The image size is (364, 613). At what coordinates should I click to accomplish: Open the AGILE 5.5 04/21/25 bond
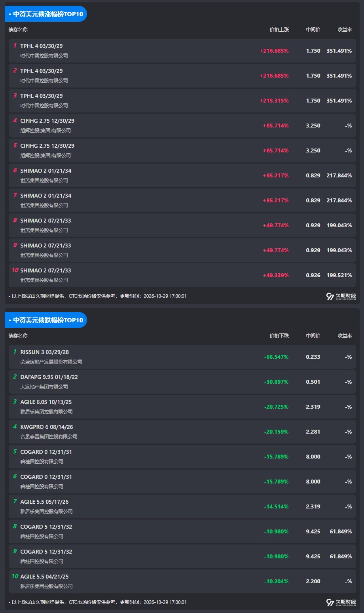click(182, 581)
